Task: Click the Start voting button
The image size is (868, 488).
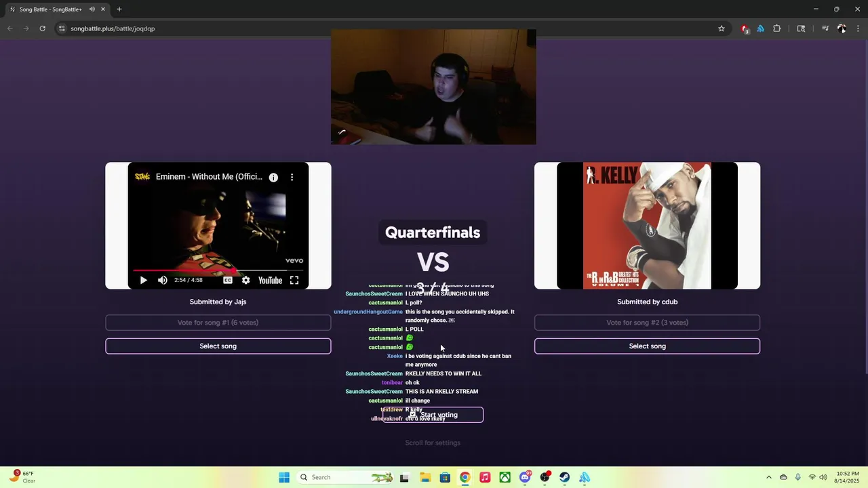Action: 433,415
